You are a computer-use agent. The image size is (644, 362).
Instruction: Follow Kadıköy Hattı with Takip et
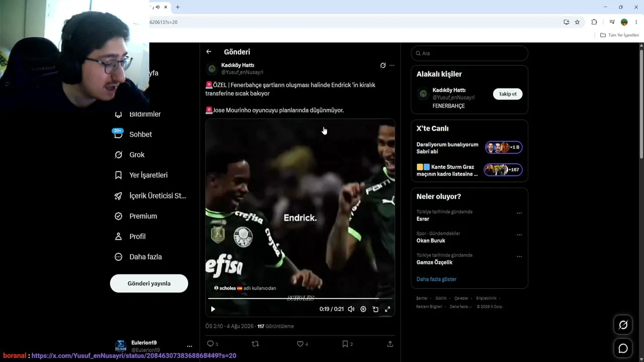pyautogui.click(x=508, y=94)
